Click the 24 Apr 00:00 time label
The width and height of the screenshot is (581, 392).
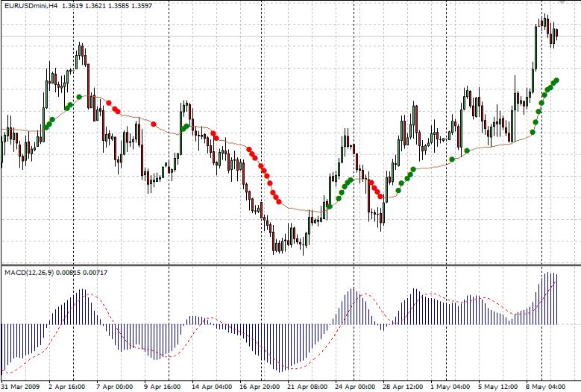pos(355,387)
